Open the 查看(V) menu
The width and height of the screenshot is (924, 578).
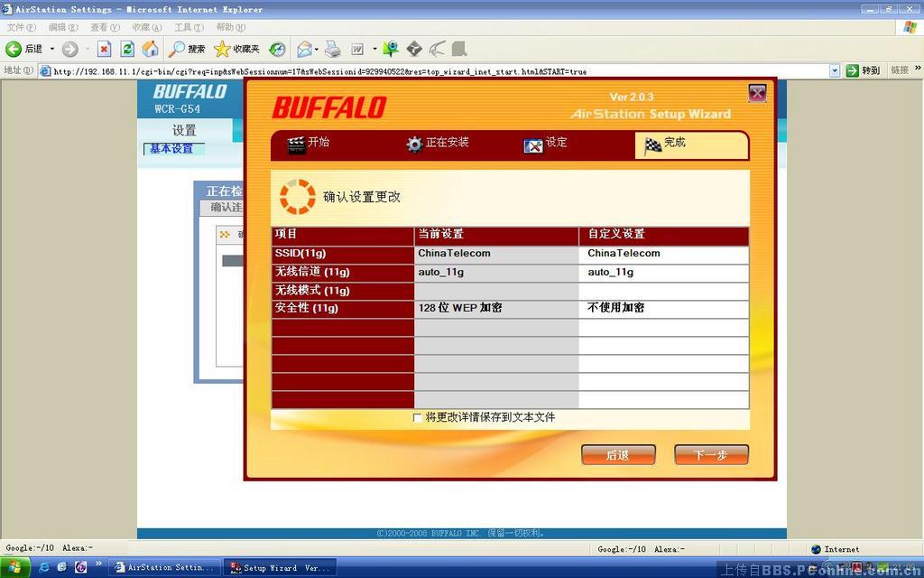105,27
